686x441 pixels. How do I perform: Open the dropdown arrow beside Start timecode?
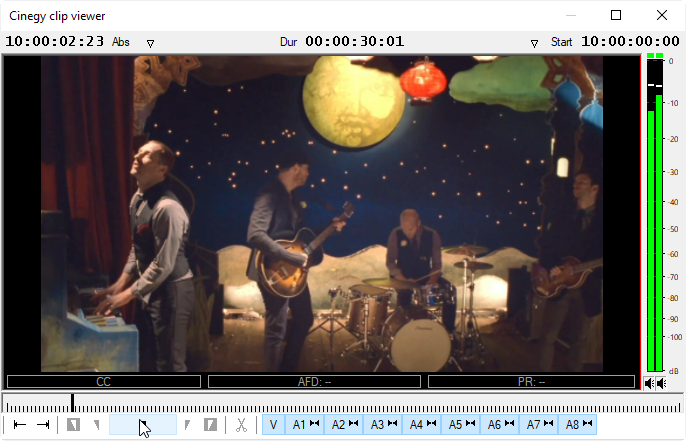[x=534, y=43]
